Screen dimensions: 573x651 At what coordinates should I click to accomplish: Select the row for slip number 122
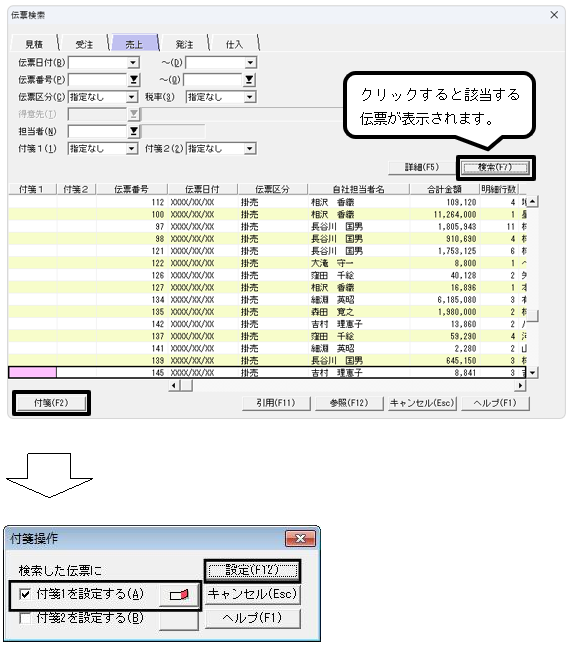(x=267, y=263)
